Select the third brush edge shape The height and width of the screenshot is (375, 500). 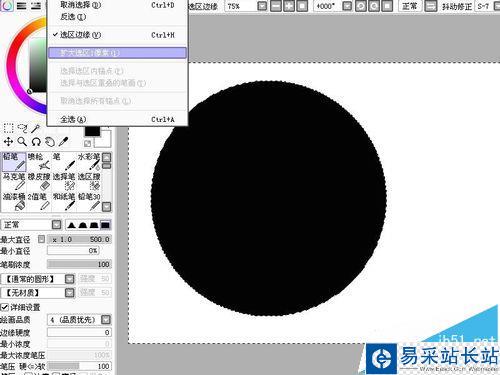pos(94,225)
